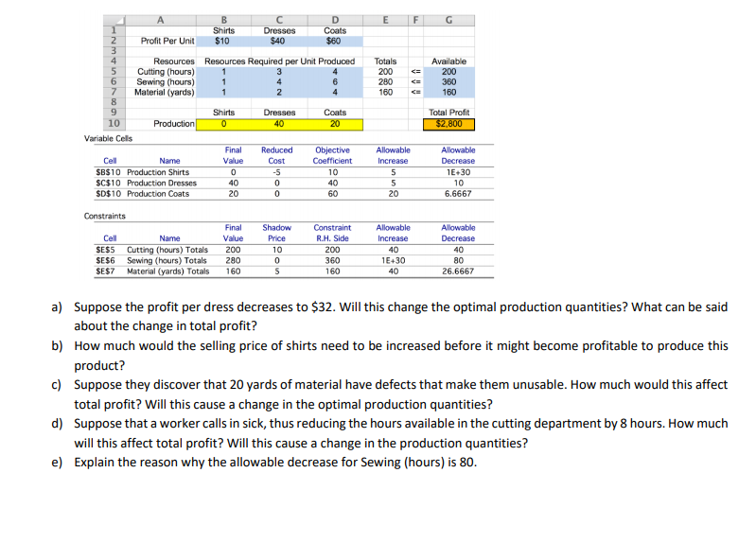Click the select-all corner of the spreadsheet
Screen dimensions: 756x543
click(x=114, y=20)
